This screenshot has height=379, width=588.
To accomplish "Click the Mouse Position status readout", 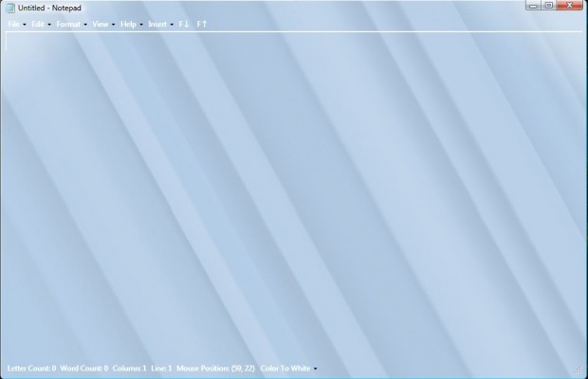I will [x=216, y=368].
